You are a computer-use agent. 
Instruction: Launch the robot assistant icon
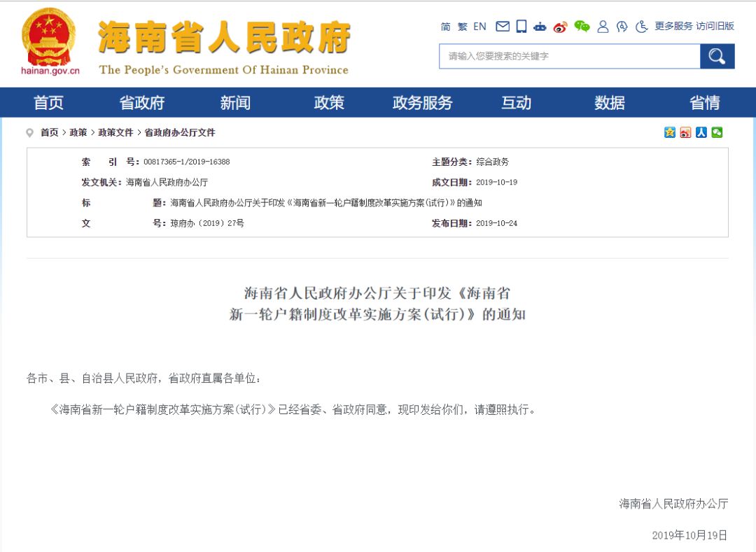540,27
